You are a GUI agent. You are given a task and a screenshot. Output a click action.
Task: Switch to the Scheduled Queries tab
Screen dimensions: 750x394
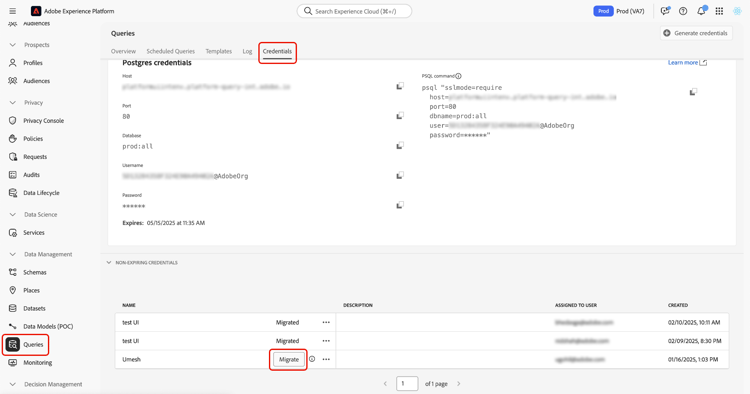click(171, 51)
